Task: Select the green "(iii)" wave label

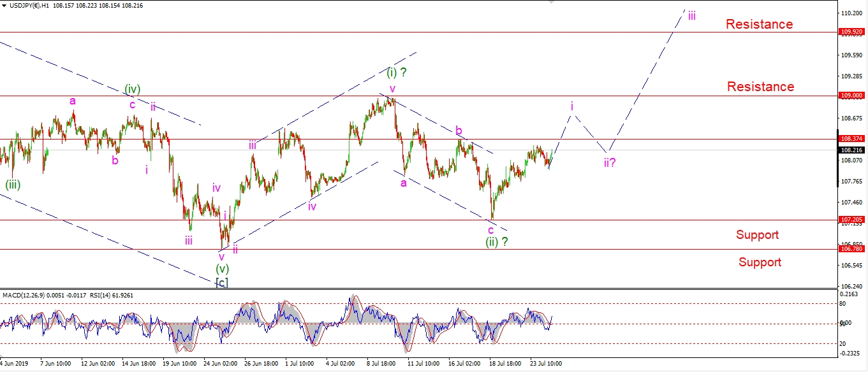Action: tap(13, 185)
